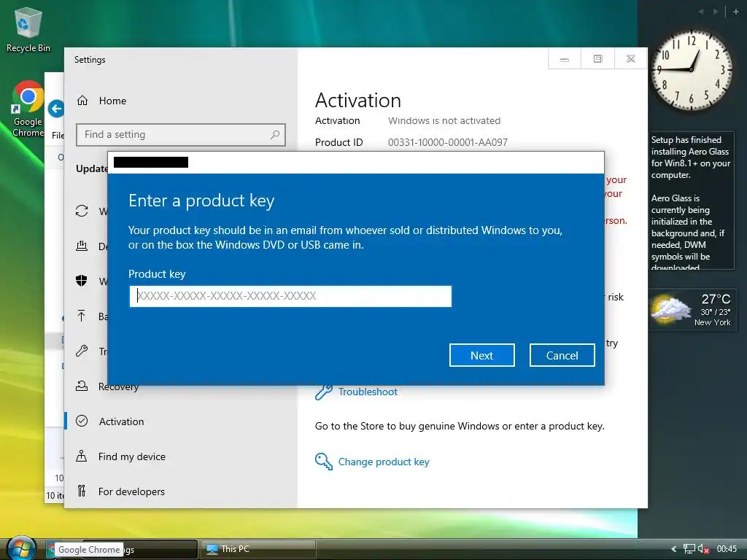
Task: Open For developers settings
Action: 131,491
